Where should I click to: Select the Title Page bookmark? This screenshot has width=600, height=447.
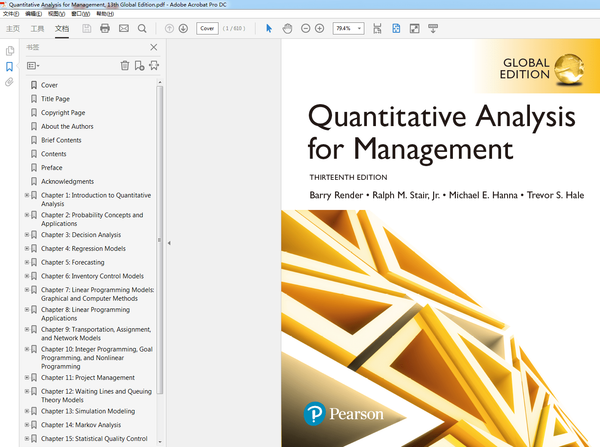click(55, 99)
